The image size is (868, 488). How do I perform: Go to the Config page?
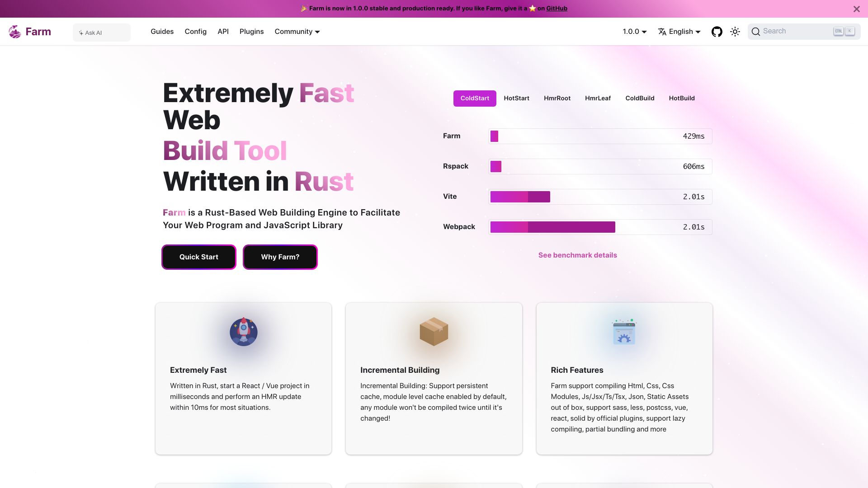click(x=195, y=32)
